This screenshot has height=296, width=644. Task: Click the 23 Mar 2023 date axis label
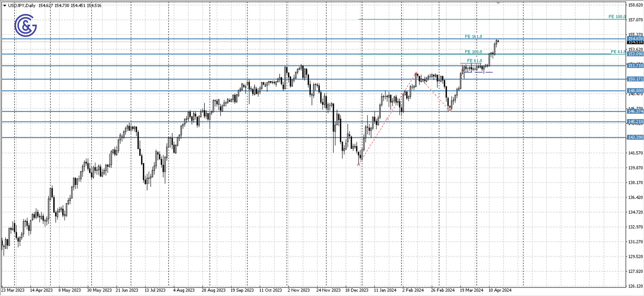click(x=13, y=290)
